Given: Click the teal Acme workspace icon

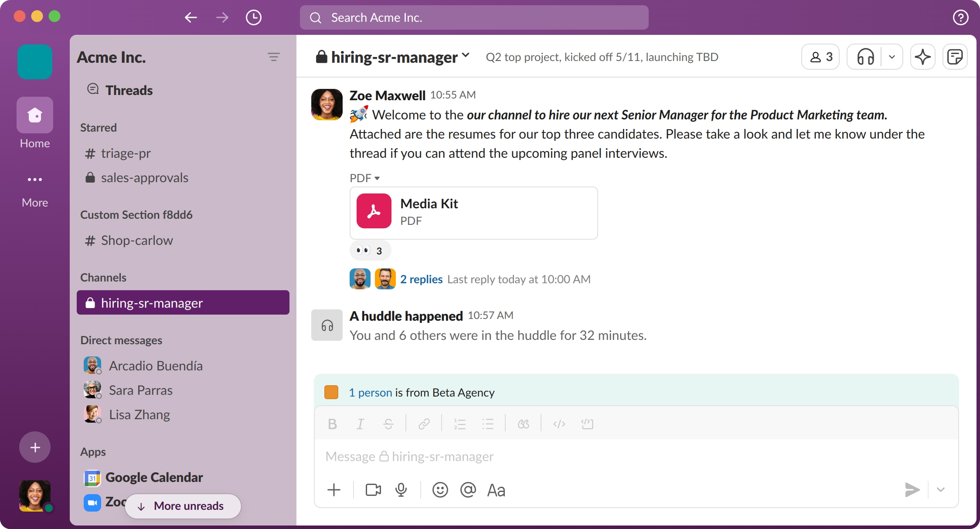Looking at the screenshot, I should click(35, 62).
